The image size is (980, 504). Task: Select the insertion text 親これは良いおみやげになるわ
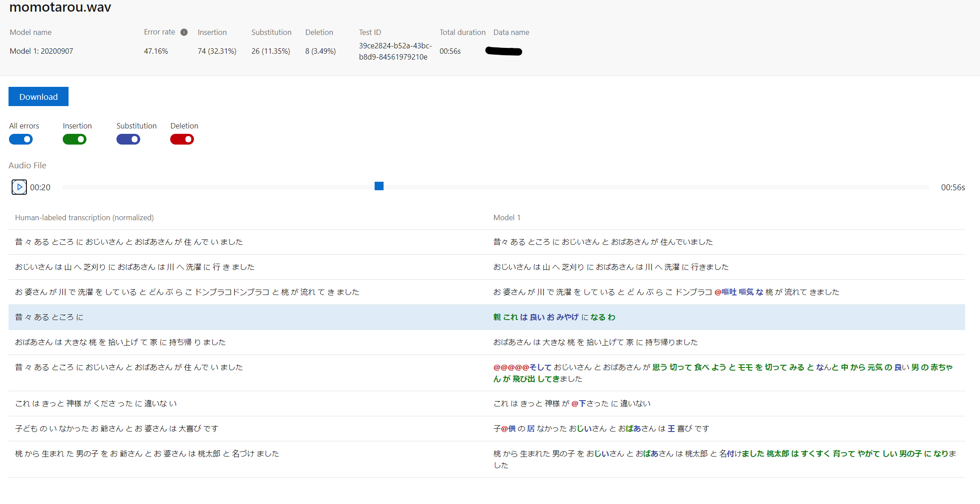click(x=554, y=317)
